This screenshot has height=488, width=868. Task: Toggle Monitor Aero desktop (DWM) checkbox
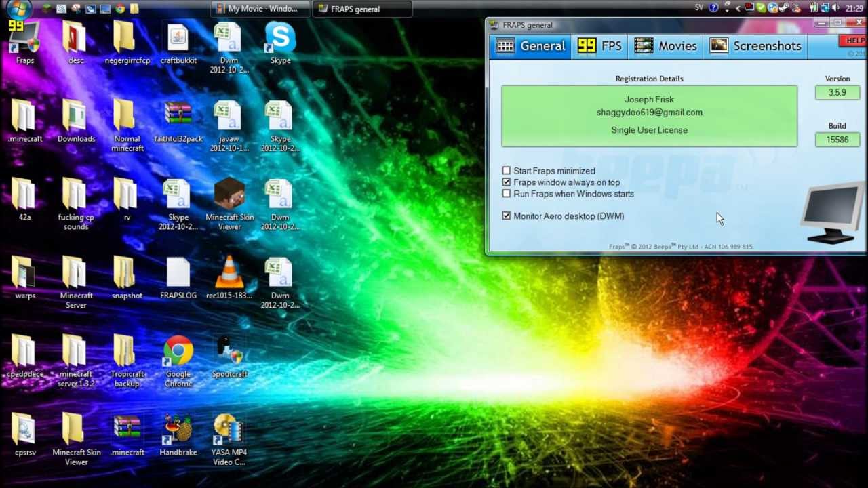point(506,216)
